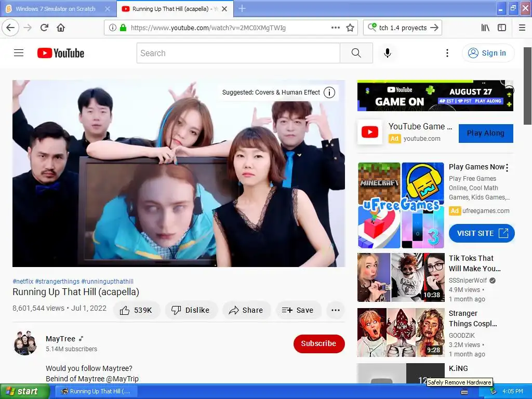Open Firefox hamburger menu
Image resolution: width=532 pixels, height=399 pixels.
tap(522, 28)
